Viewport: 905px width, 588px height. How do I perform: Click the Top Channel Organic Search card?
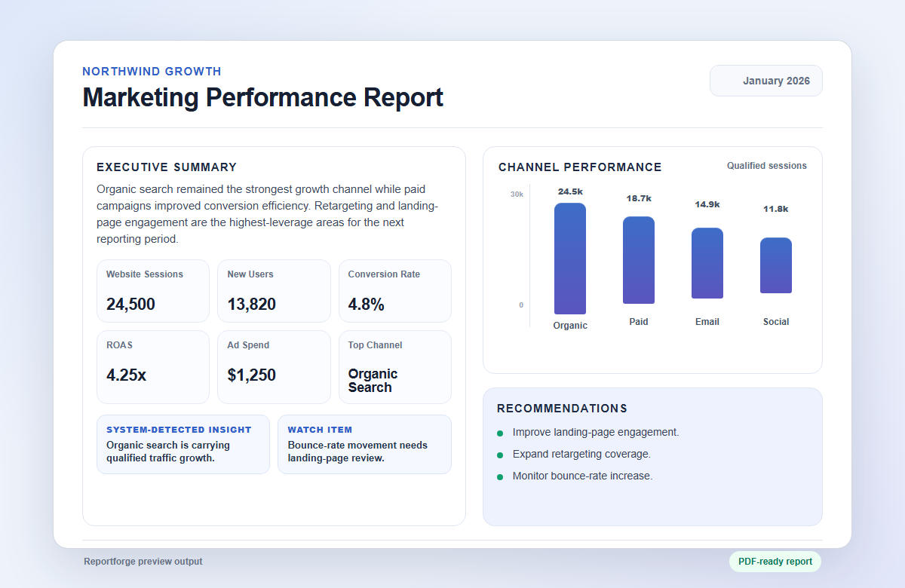(395, 367)
